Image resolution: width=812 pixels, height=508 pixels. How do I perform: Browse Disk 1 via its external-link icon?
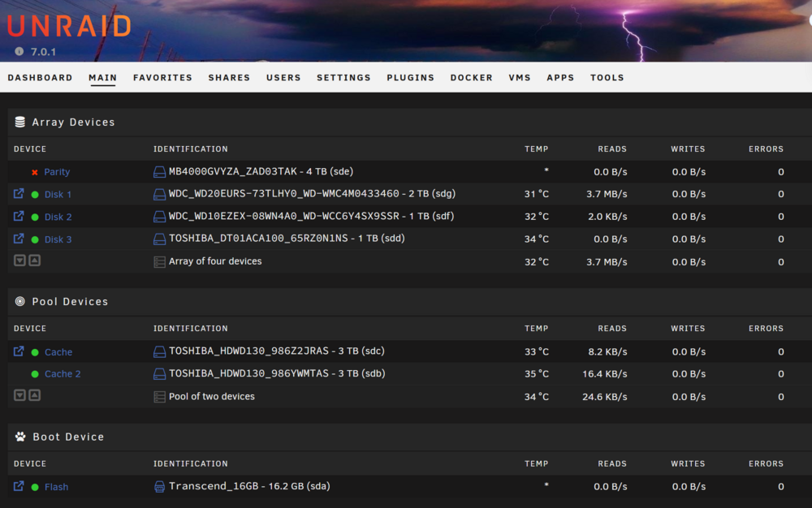pos(19,193)
